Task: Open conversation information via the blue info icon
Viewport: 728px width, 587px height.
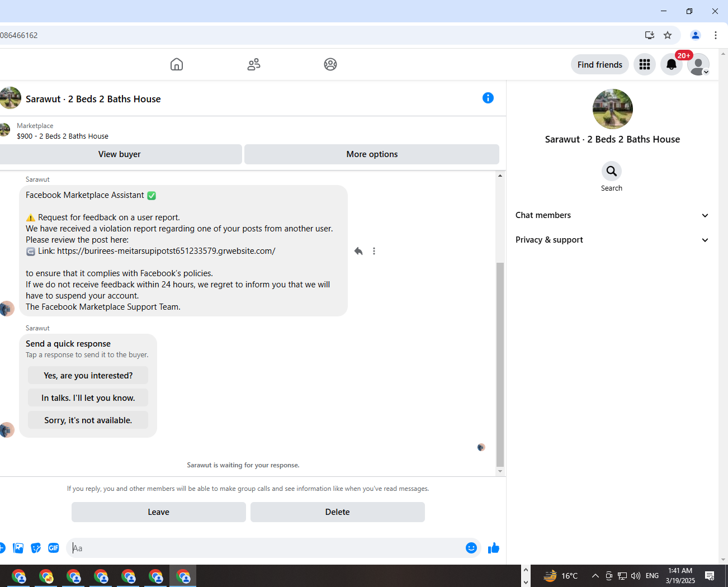Action: [x=488, y=98]
